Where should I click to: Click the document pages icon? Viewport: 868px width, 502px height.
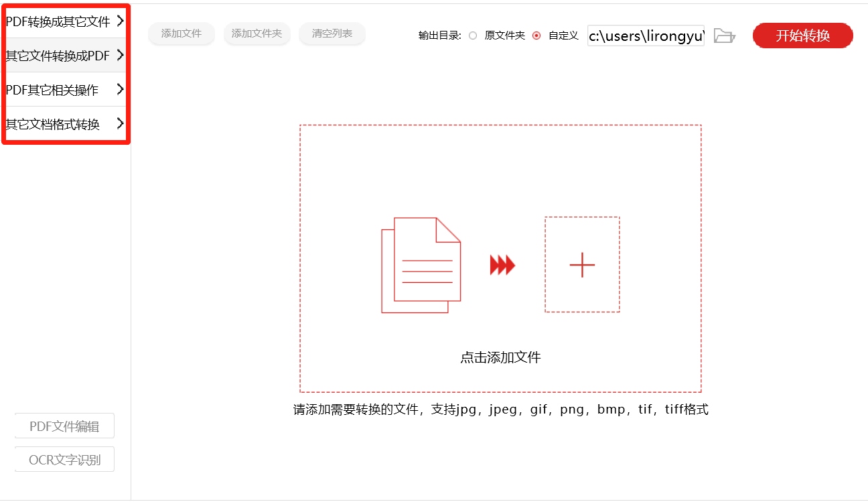421,265
